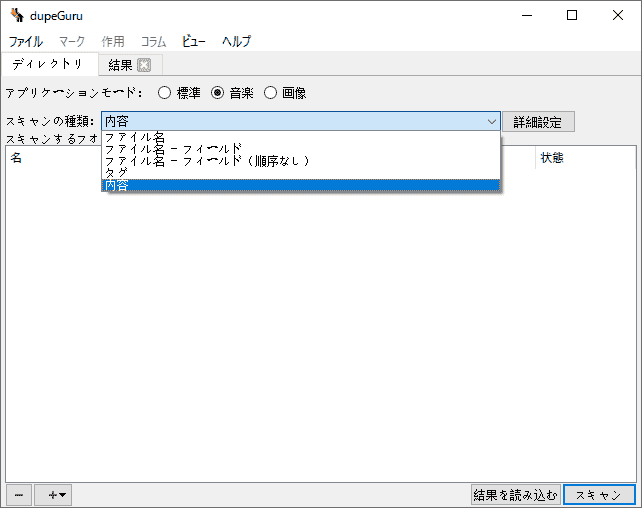Select the 標準 application mode radio button
The height and width of the screenshot is (508, 642).
coord(165,93)
